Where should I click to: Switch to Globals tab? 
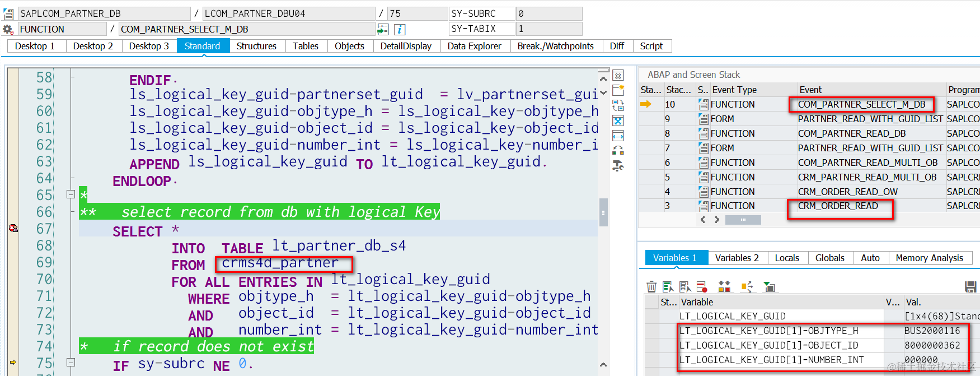click(x=830, y=258)
